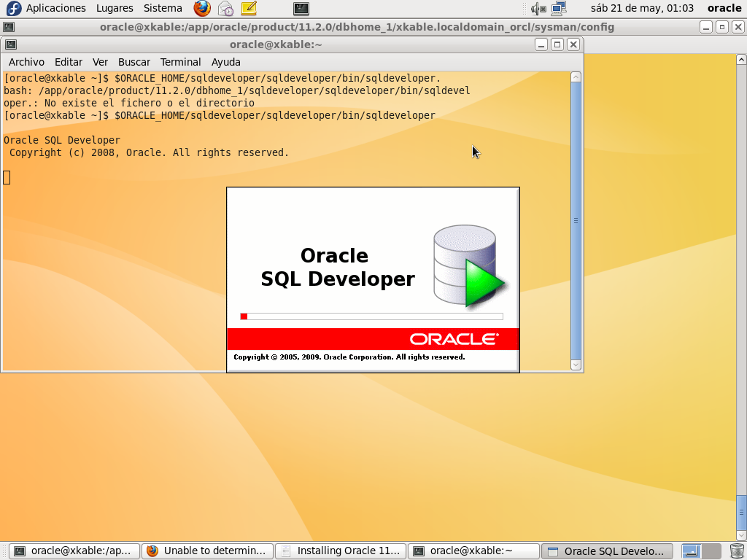Open the trash icon in bottom panel
The height and width of the screenshot is (560, 747).
pos(737,551)
